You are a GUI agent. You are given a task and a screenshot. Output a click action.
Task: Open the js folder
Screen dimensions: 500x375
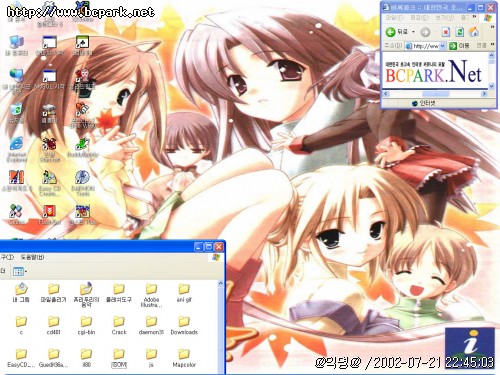(x=151, y=358)
